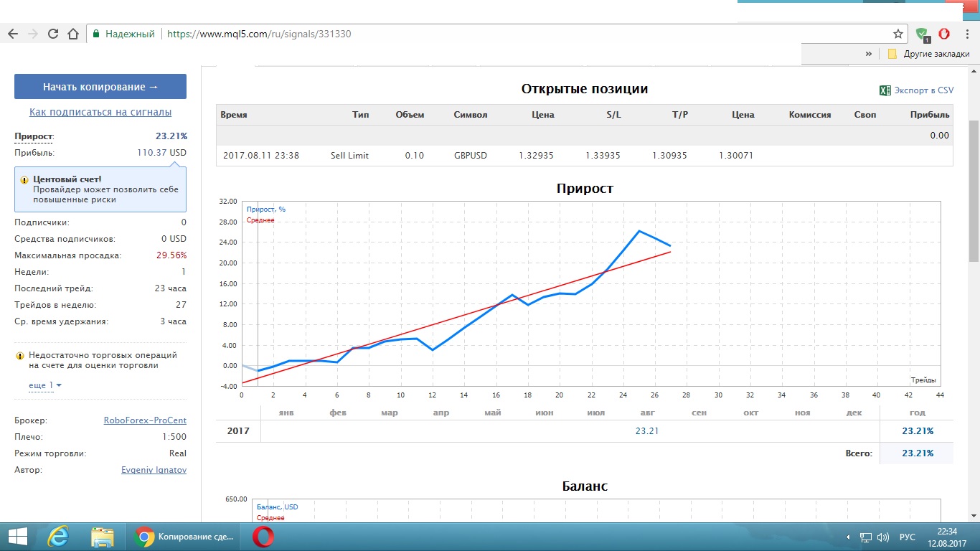Viewport: 980px width, 551px height.
Task: Click the Баланс, USD chart legend label
Action: (x=277, y=507)
